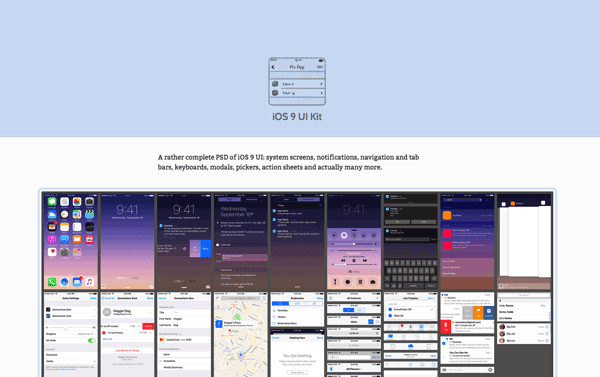Select first radio option in Life Timeline list

point(390,309)
